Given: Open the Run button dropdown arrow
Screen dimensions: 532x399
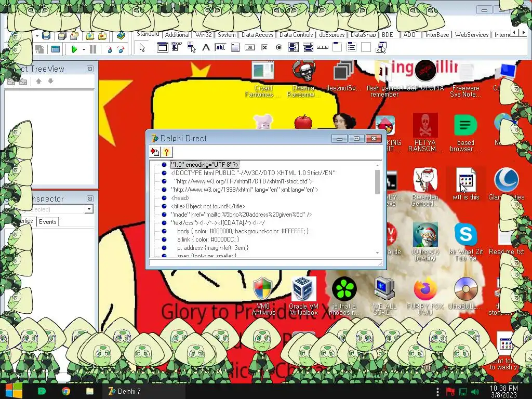Looking at the screenshot, I should point(84,49).
